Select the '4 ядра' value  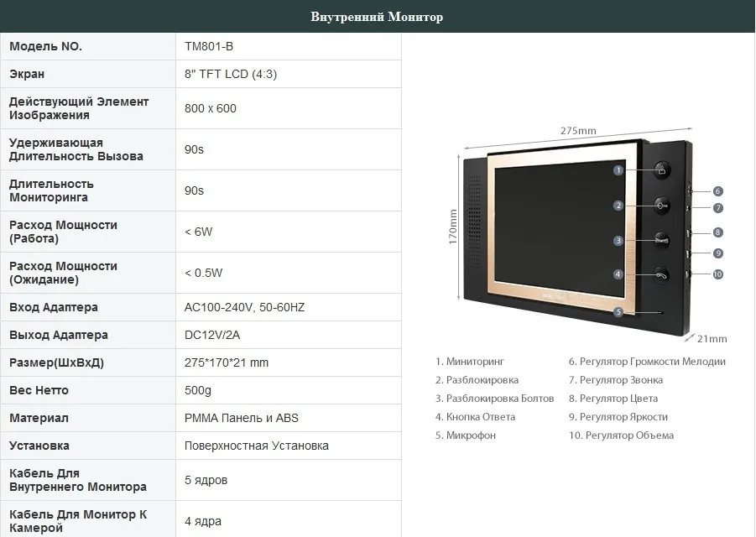203,521
